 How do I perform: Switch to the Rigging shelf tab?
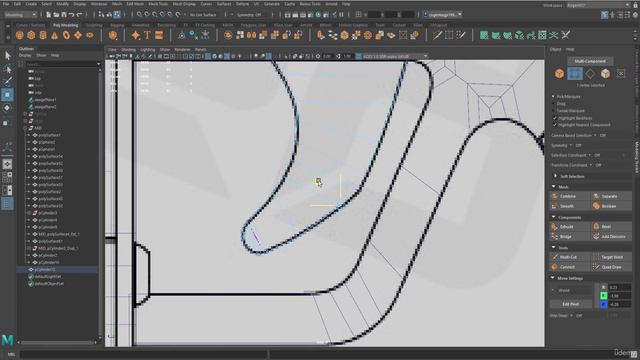click(x=117, y=25)
